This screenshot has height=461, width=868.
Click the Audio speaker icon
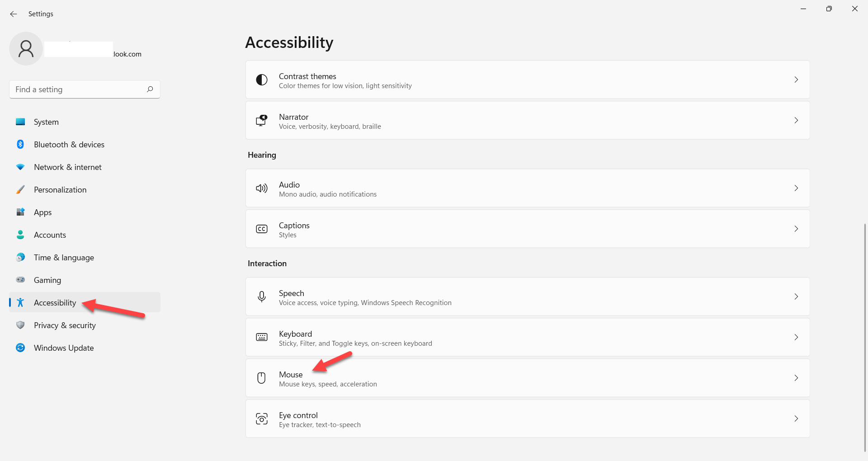[262, 188]
